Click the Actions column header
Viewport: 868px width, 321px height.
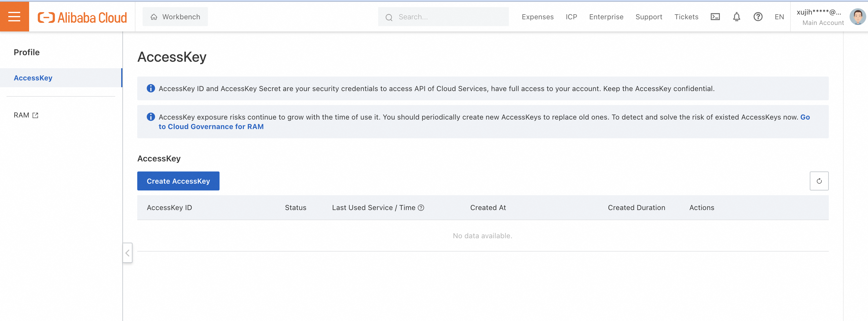click(702, 208)
